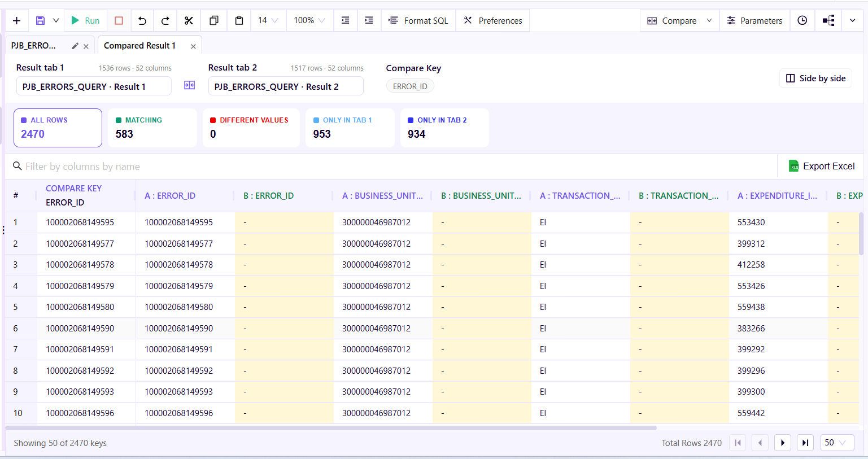Click the Paste clipboard icon
Screen dimensions: 868x459
(239, 21)
